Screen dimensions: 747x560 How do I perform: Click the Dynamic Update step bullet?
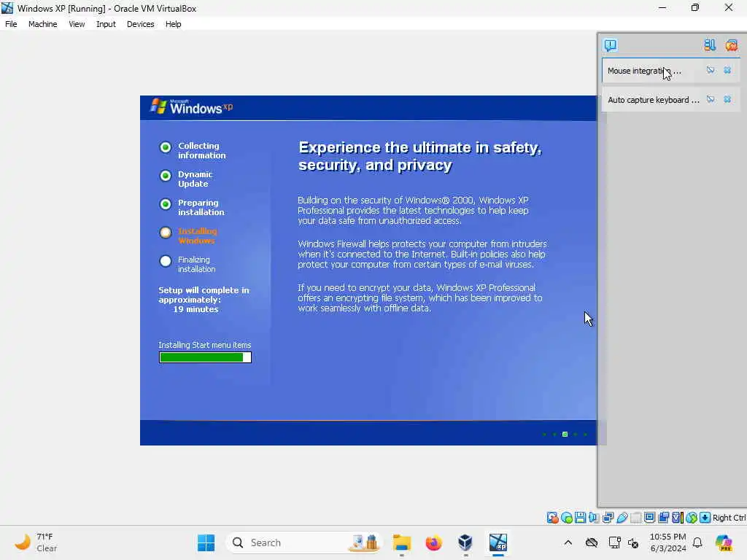166,176
